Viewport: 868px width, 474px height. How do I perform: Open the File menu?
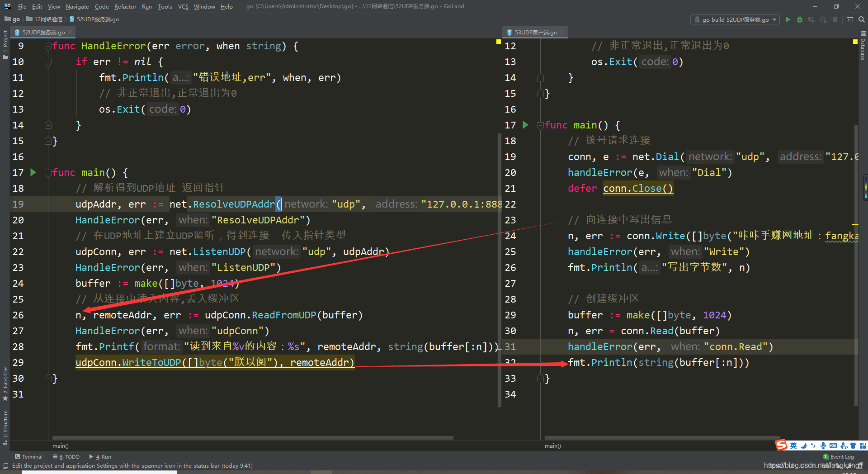coord(22,6)
